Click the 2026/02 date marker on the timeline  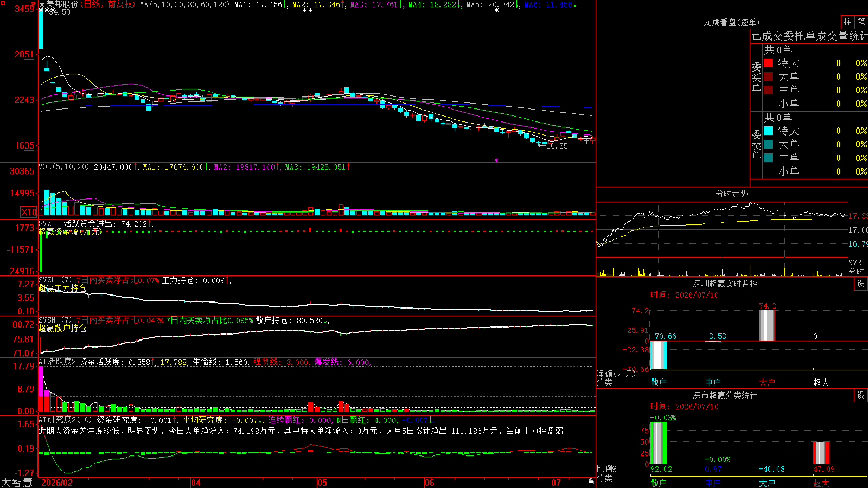[x=57, y=483]
